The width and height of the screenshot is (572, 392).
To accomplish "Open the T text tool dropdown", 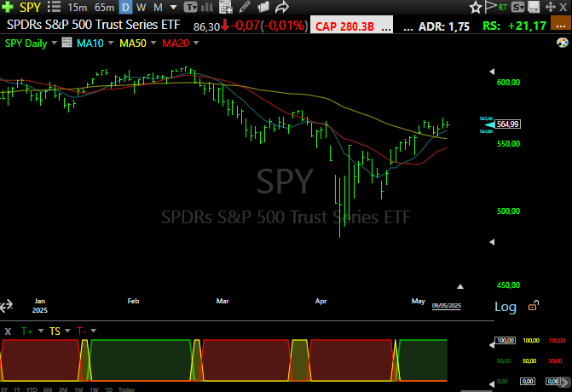I will tap(190, 7).
